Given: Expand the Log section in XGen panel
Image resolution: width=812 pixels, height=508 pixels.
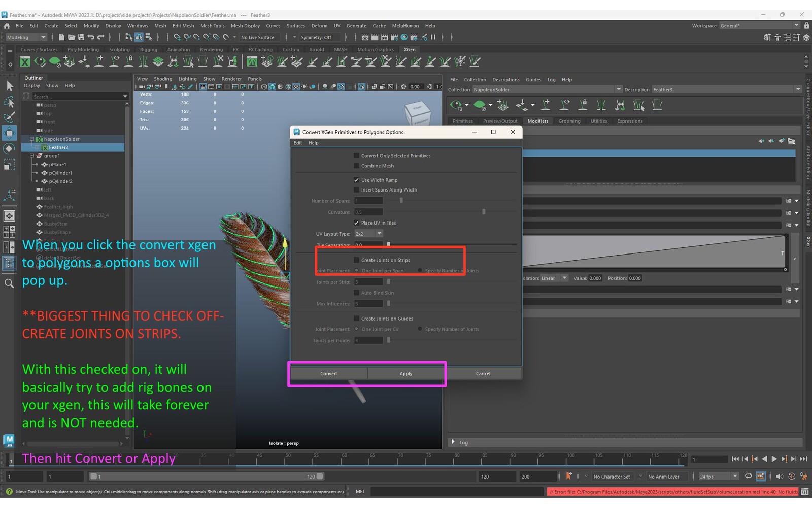Looking at the screenshot, I should point(453,442).
